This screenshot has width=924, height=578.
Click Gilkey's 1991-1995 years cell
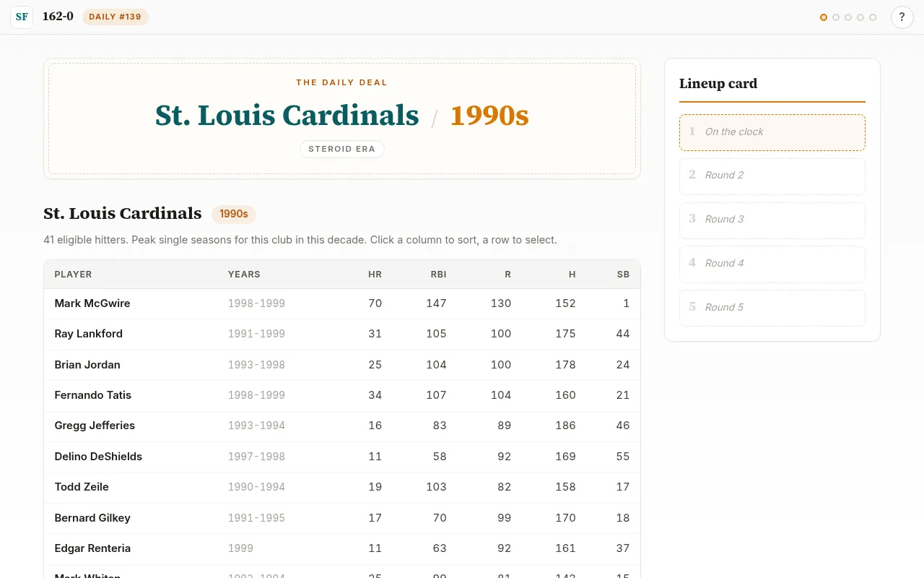pos(256,518)
